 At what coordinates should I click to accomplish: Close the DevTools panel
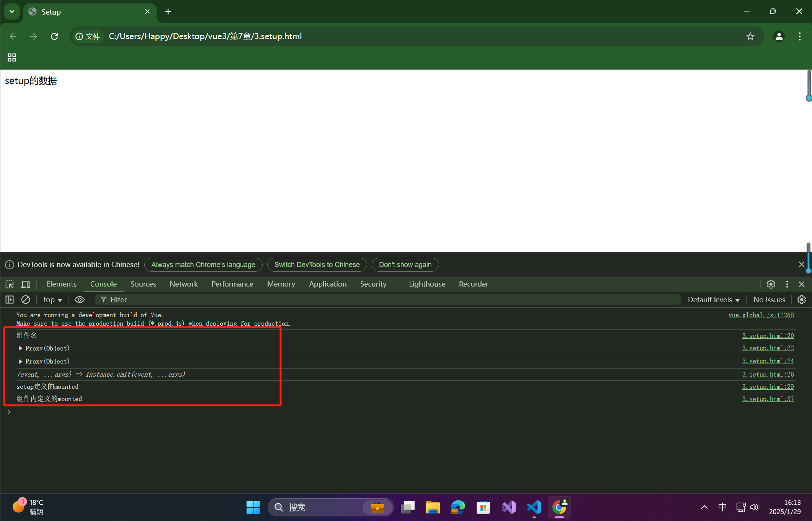pyautogui.click(x=802, y=284)
